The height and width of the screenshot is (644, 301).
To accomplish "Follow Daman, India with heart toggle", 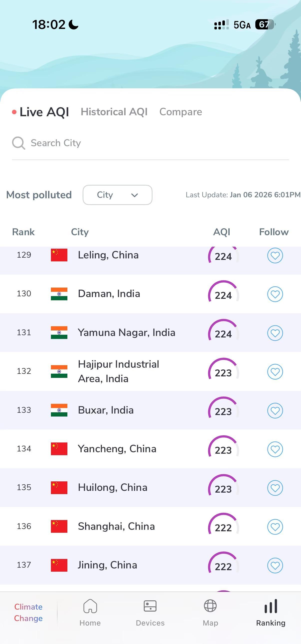I will pos(275,294).
